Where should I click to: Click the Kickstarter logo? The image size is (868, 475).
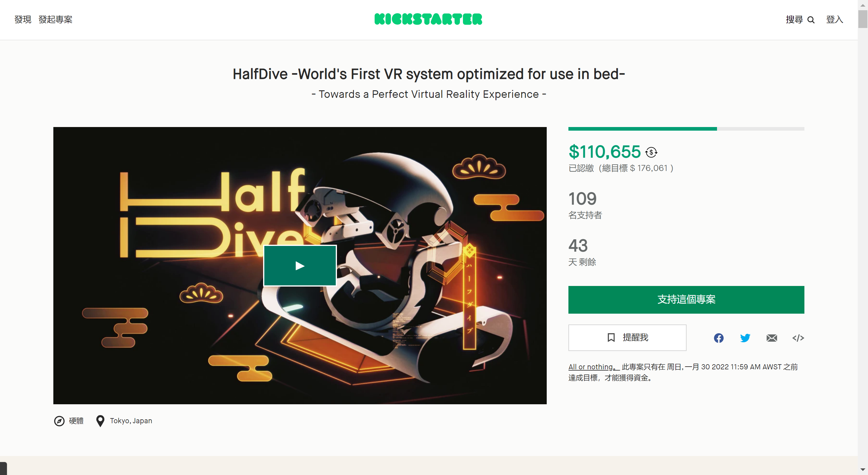[x=428, y=19]
